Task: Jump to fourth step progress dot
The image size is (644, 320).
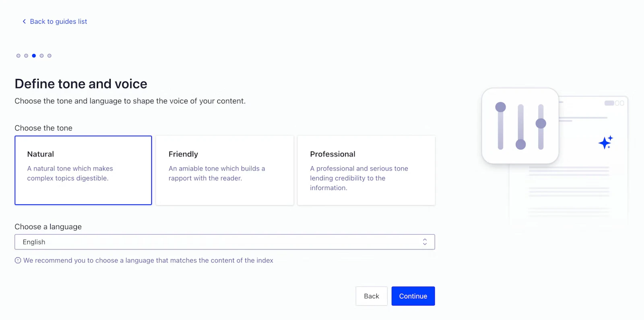Action: (41, 56)
